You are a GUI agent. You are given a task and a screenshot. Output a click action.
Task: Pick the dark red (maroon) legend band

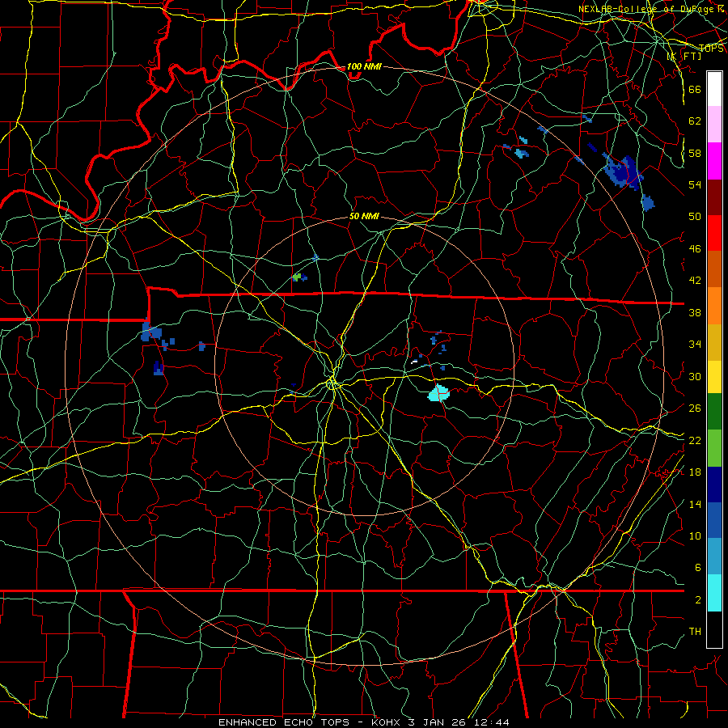[x=714, y=198]
